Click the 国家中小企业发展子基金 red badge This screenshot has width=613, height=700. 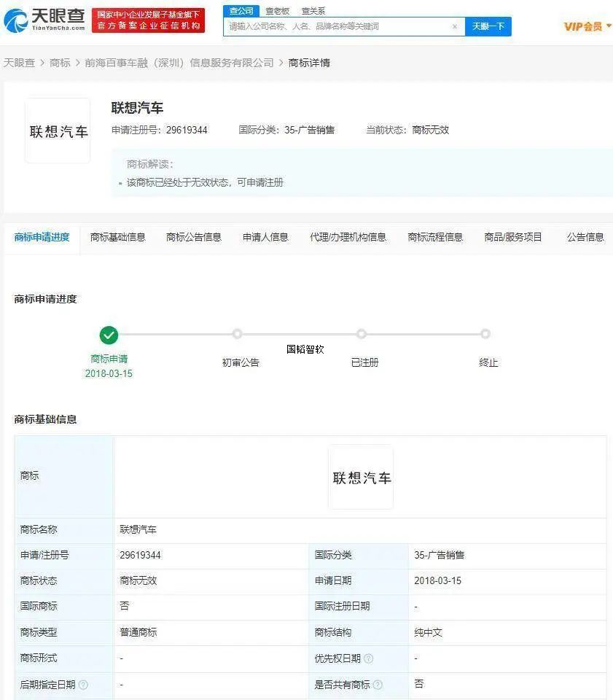pyautogui.click(x=149, y=20)
